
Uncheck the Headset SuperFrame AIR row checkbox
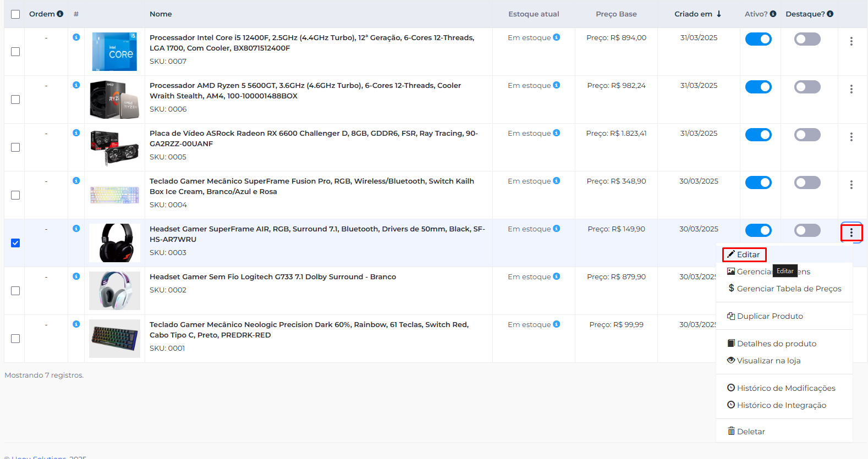point(15,243)
